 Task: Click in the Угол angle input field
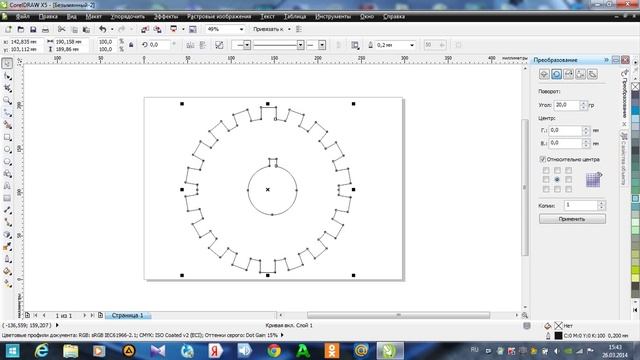pyautogui.click(x=567, y=105)
